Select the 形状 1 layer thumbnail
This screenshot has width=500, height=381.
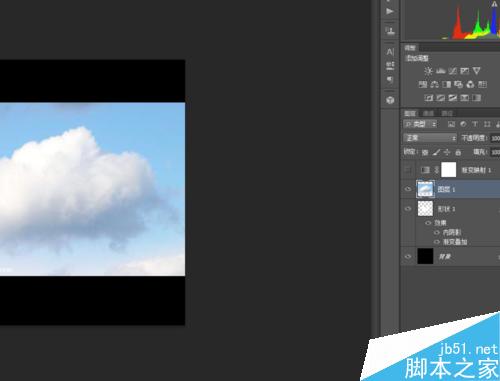(x=425, y=208)
